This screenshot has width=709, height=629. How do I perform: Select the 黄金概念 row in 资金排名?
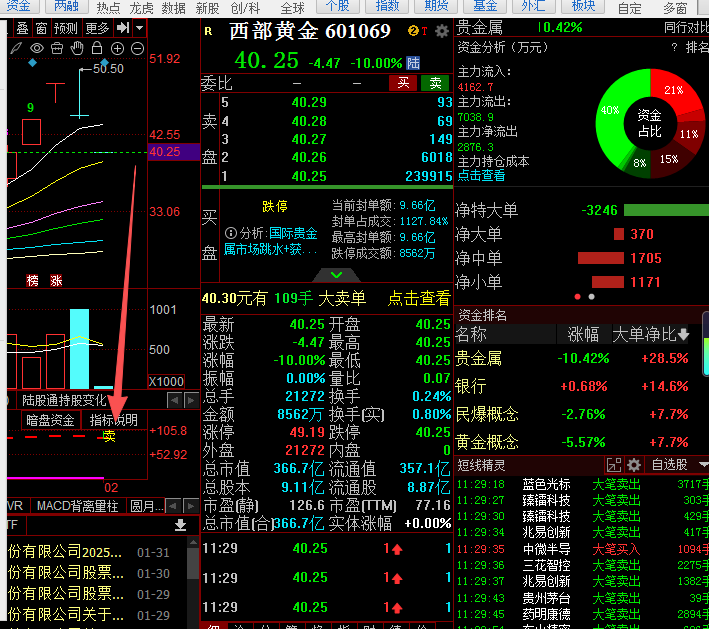(x=572, y=442)
